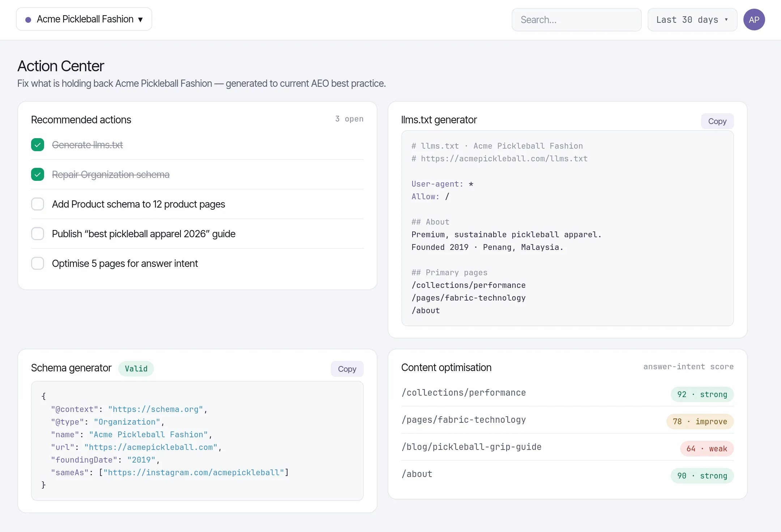This screenshot has width=781, height=532.
Task: Select the /blog/pickleball-grip-guide row
Action: click(567, 447)
